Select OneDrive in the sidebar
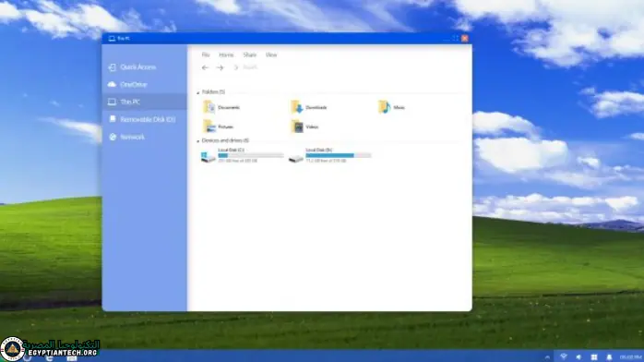 pyautogui.click(x=144, y=84)
